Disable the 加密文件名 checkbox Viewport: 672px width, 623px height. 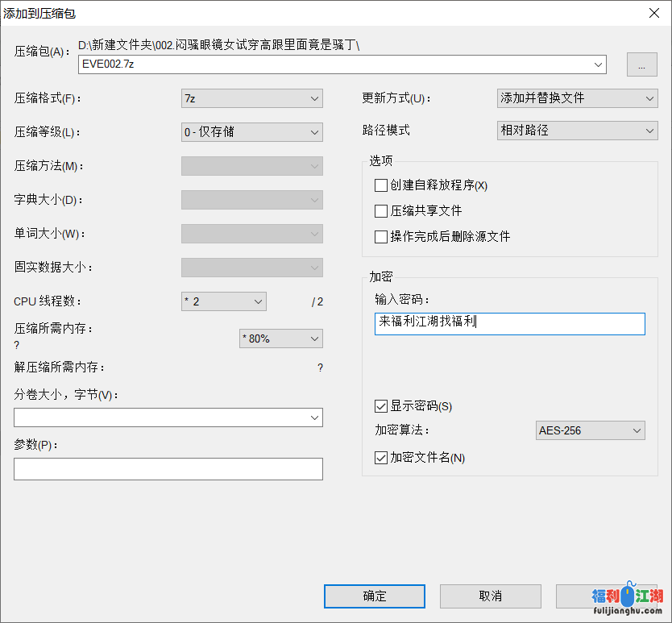click(x=382, y=458)
